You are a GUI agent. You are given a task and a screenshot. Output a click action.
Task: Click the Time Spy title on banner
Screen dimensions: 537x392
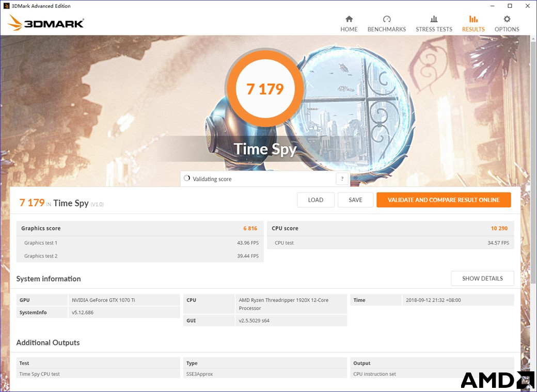tap(265, 149)
